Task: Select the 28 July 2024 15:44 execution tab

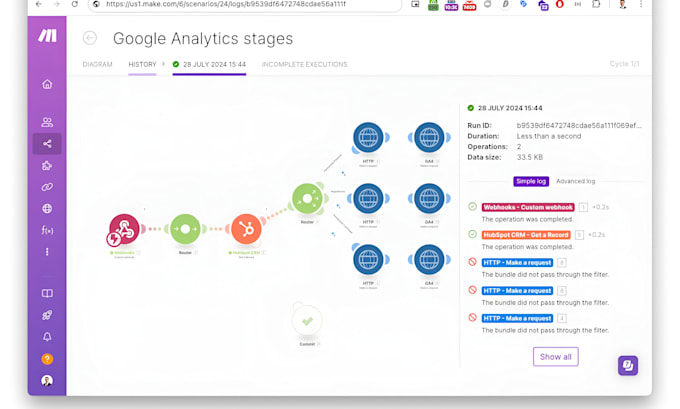Action: click(x=209, y=64)
